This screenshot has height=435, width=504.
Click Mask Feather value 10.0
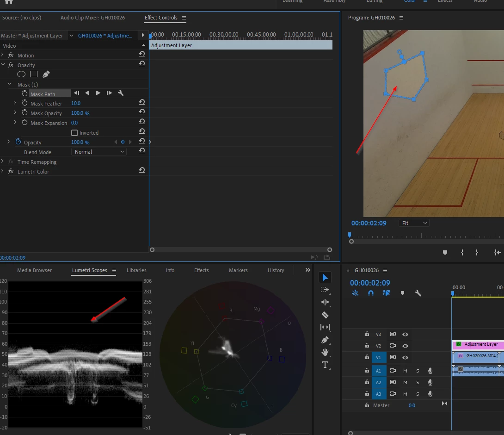point(76,103)
